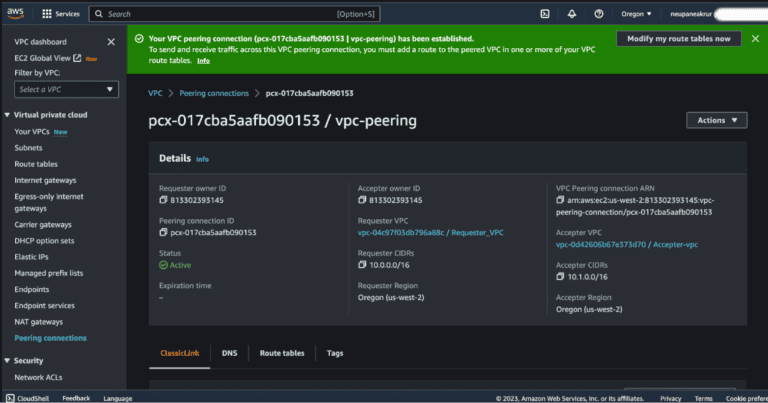Open the VPC breadcrumb link
The height and width of the screenshot is (403, 768).
[155, 93]
